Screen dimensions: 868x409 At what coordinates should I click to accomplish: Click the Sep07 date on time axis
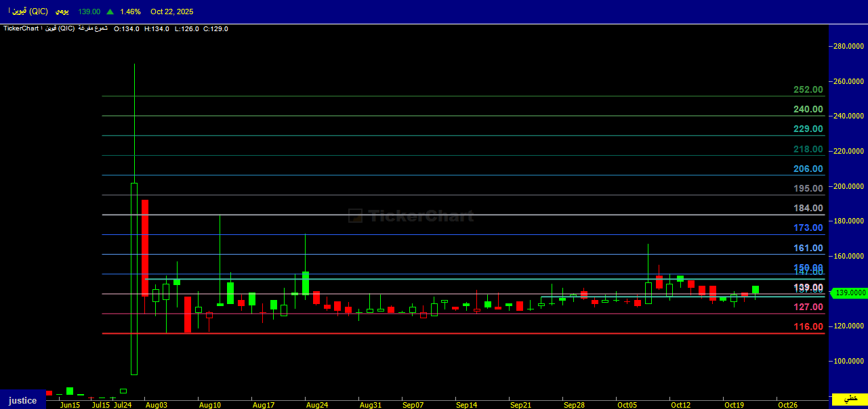point(412,405)
